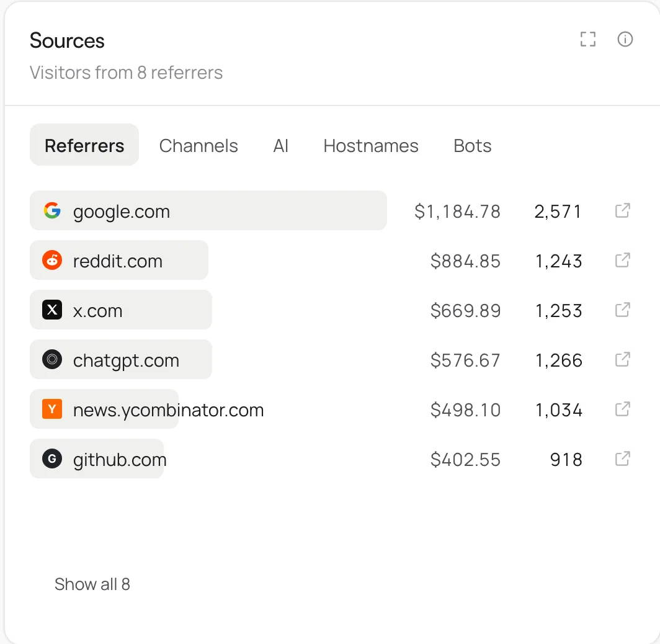Open the Sources info icon
This screenshot has height=644, width=660.
pos(625,39)
